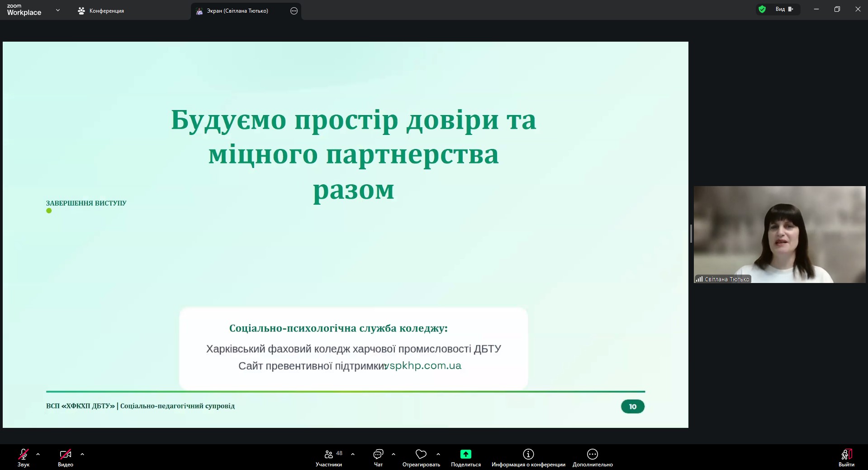Viewport: 868px width, 470px height.
Task: Open the Вид view layout button
Action: [x=785, y=9]
